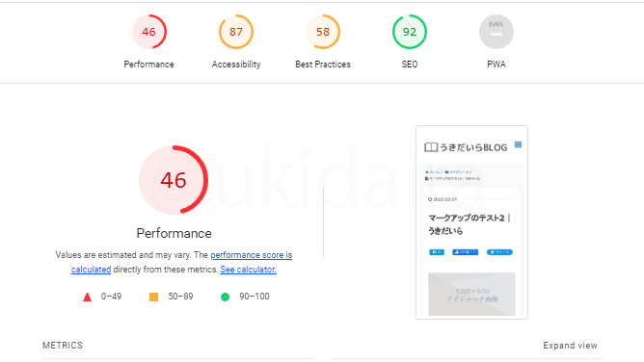This screenshot has width=644, height=362.
Task: Click the Performance label under top gauge
Action: click(x=149, y=65)
